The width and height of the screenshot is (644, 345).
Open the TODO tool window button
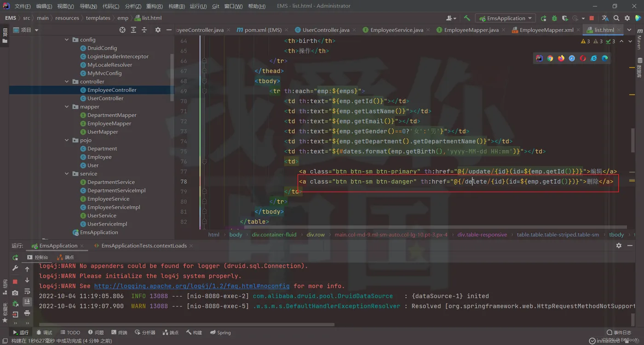pyautogui.click(x=69, y=333)
